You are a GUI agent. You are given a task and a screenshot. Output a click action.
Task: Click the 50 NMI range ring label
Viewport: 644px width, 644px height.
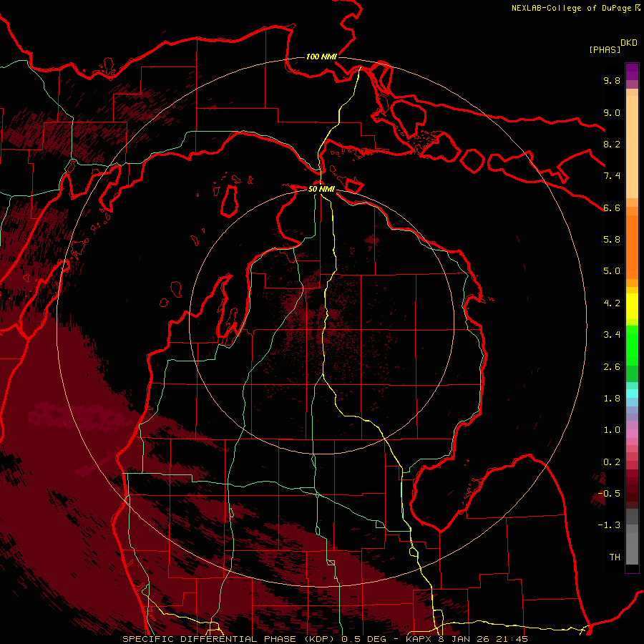[321, 189]
